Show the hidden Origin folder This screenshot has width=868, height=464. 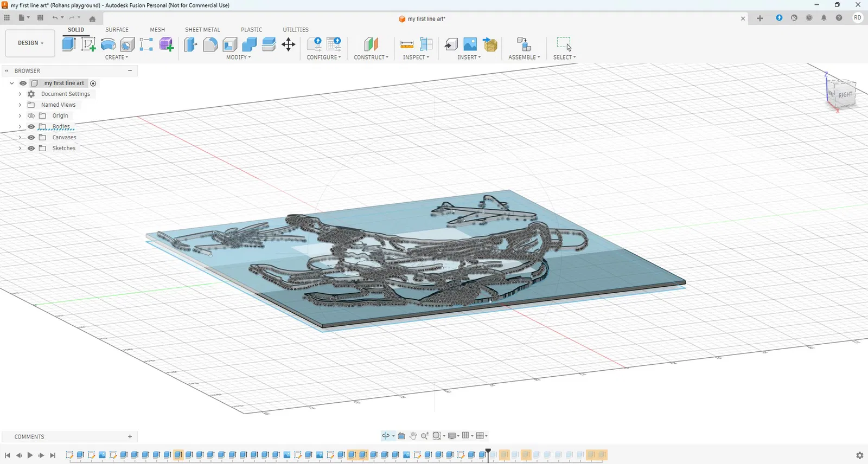pyautogui.click(x=31, y=116)
